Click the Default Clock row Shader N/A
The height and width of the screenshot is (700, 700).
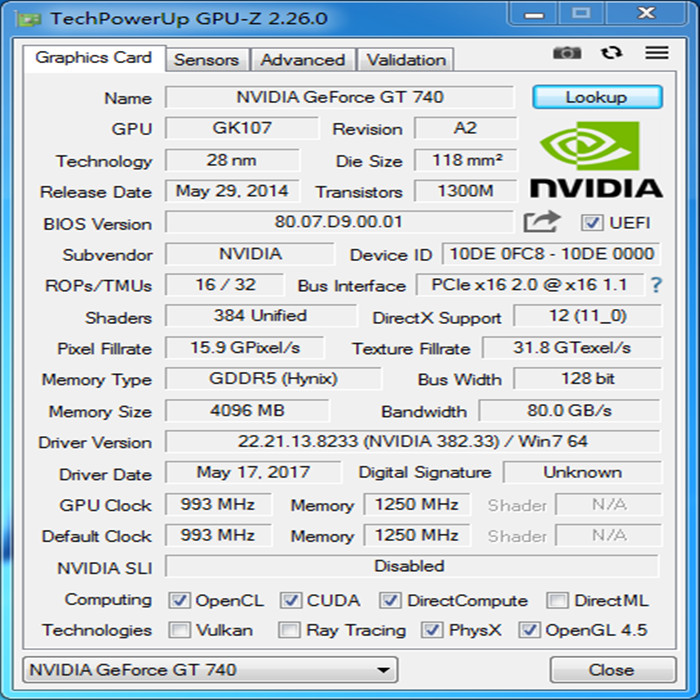click(x=609, y=535)
